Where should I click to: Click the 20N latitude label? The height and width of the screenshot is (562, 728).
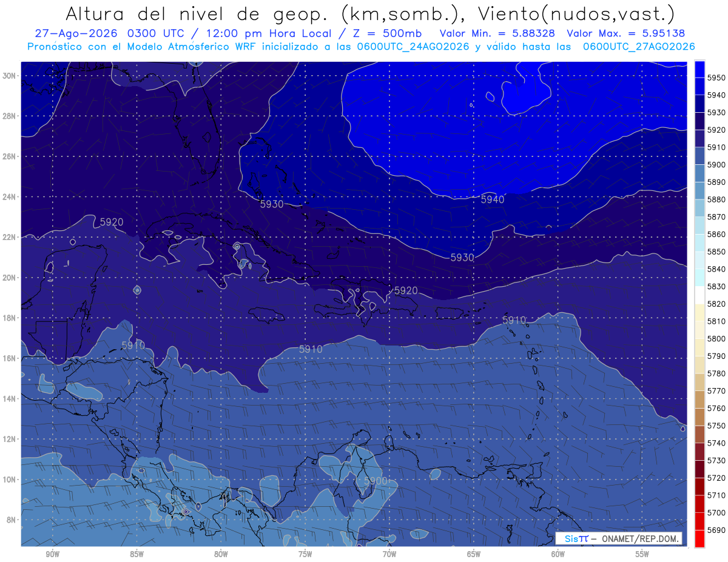coord(9,278)
